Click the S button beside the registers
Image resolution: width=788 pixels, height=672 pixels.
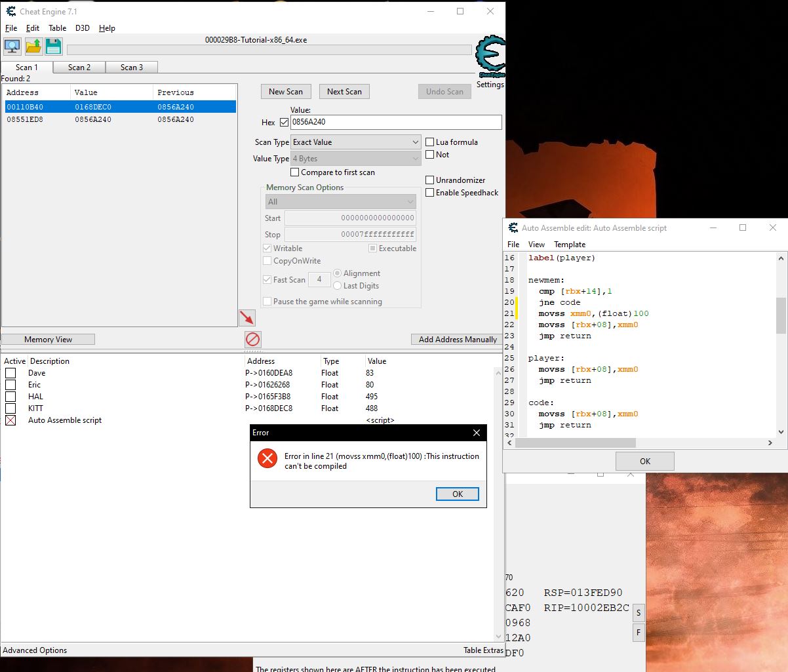click(639, 613)
